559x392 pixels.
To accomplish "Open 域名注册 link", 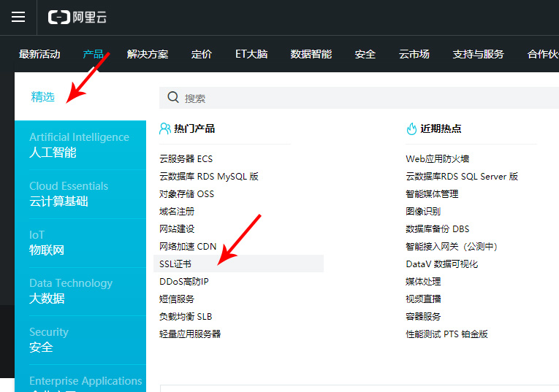I will (177, 212).
